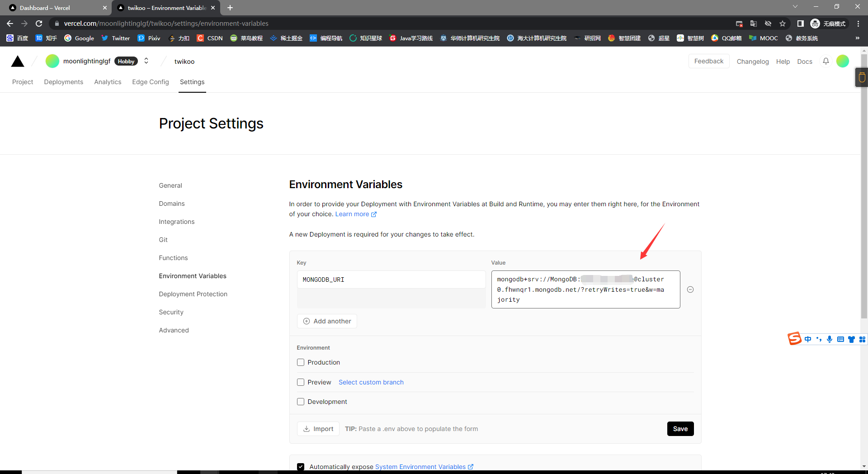
Task: Open the CSDN bookmark
Action: click(210, 38)
